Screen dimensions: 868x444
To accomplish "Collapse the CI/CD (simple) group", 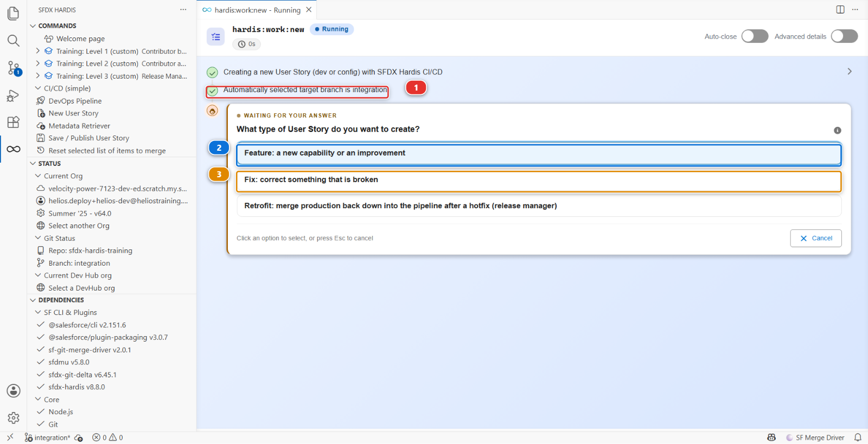I will point(38,88).
